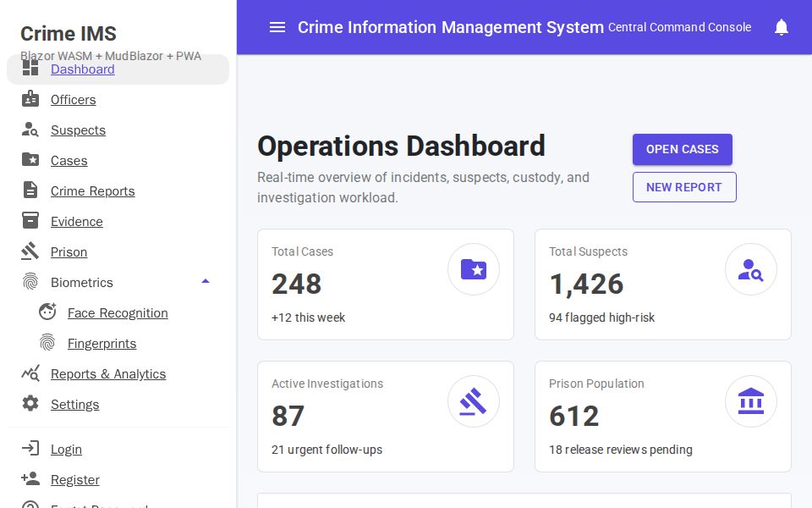Open the Crime Reports page
This screenshot has height=508, width=812.
coord(93,191)
